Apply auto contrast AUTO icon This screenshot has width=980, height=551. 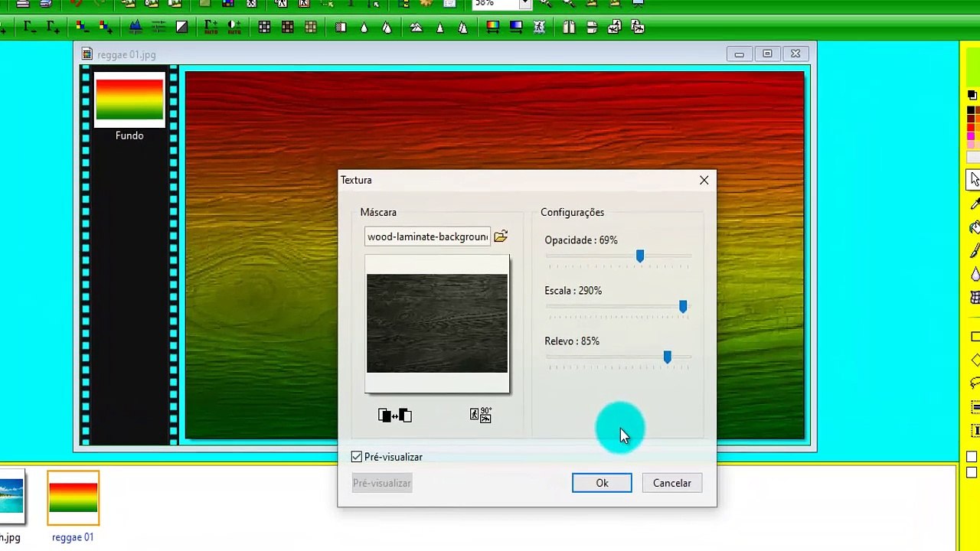pos(234,28)
